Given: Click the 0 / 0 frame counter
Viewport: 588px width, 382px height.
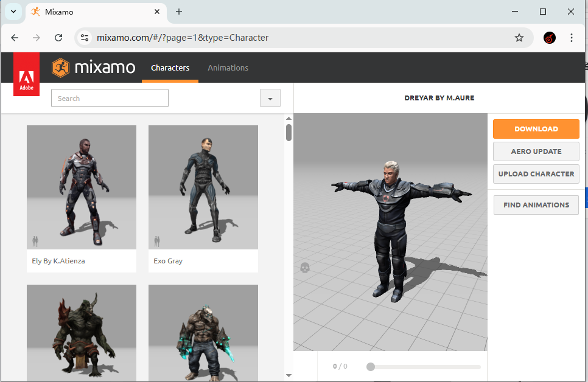Looking at the screenshot, I should (x=340, y=366).
